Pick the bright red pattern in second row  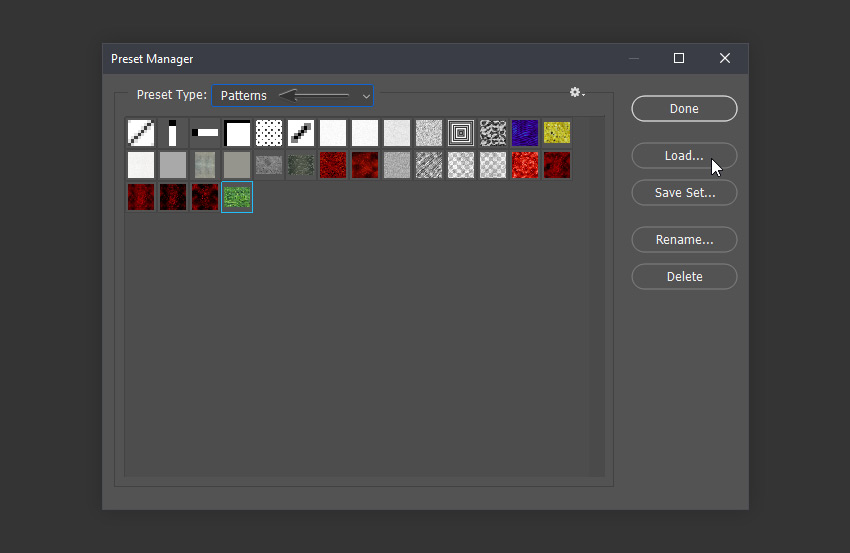coord(525,165)
